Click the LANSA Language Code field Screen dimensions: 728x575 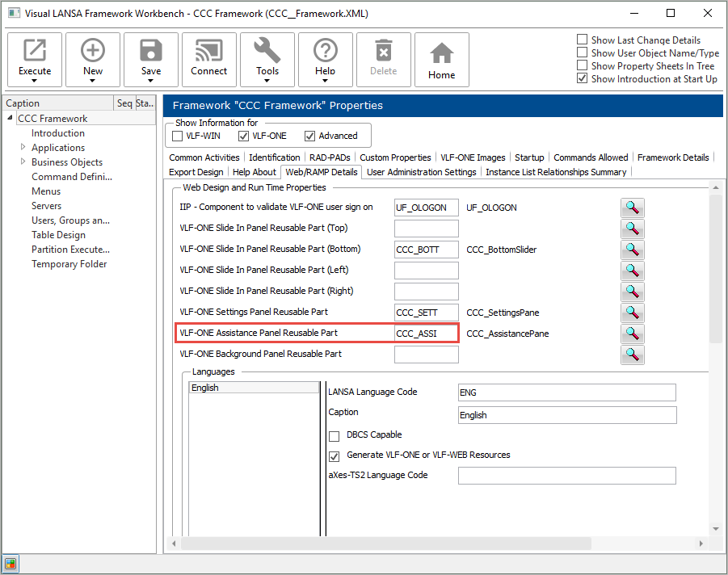click(567, 392)
